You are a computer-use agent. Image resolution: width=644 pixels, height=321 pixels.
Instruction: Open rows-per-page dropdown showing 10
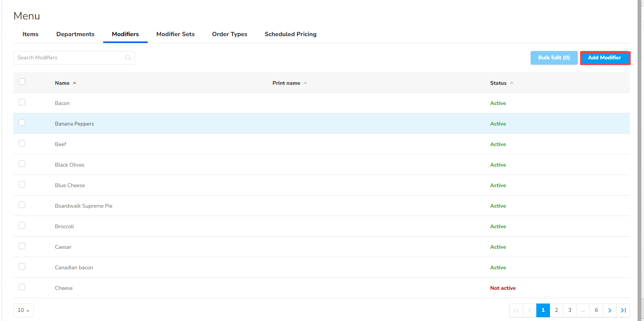coord(24,310)
